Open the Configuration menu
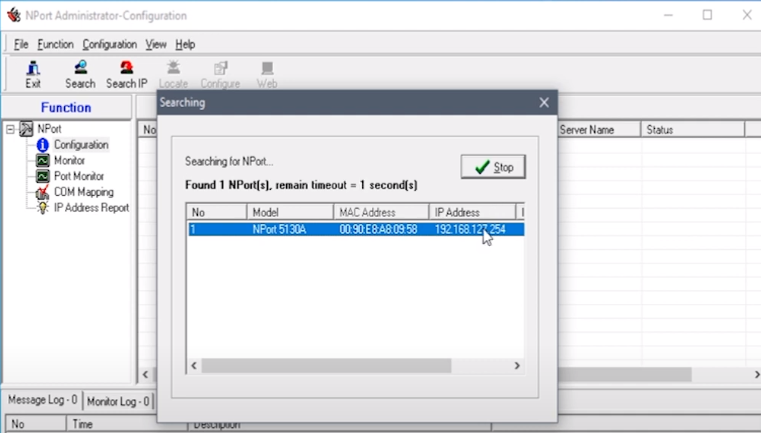The image size is (761, 433). click(x=110, y=44)
